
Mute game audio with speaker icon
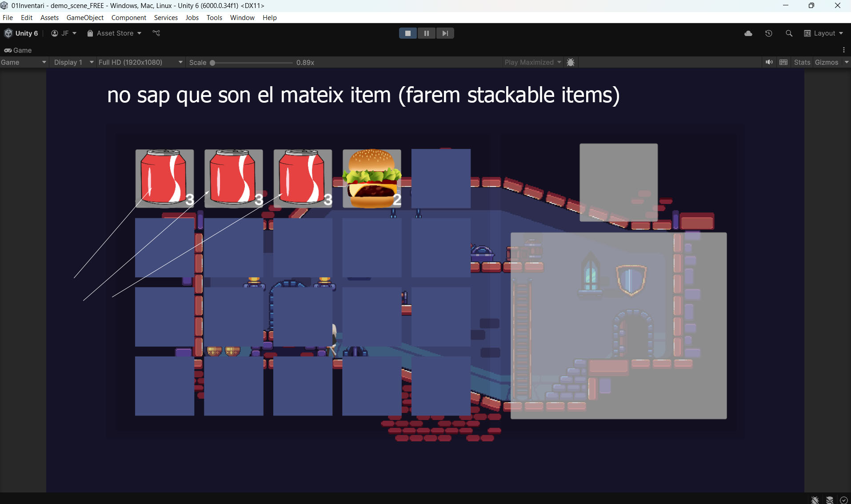point(769,62)
